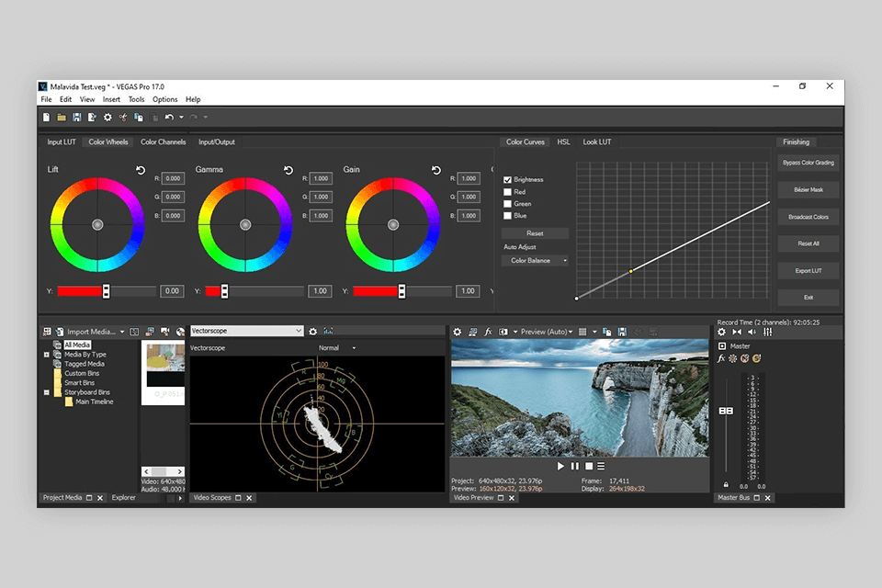
Task: Click the New Project icon in toolbar
Action: pos(46,117)
